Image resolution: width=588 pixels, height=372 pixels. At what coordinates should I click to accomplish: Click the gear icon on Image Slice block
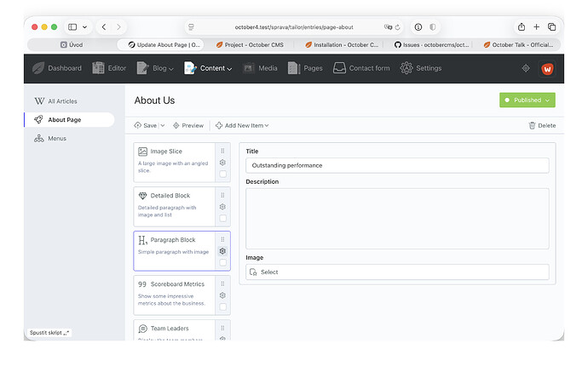point(222,163)
